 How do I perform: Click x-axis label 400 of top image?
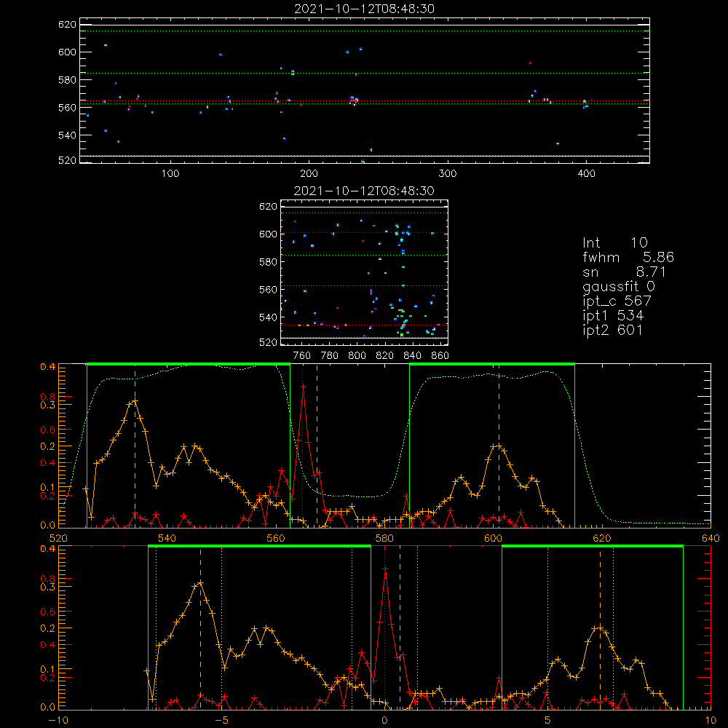point(586,174)
